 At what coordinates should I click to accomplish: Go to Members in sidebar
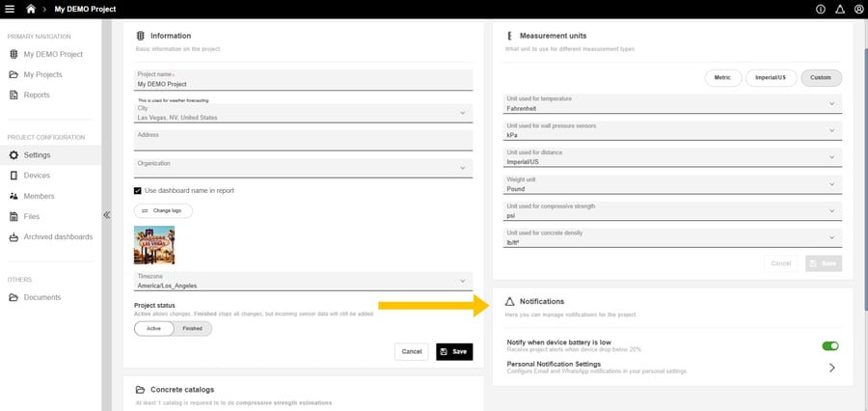(39, 196)
